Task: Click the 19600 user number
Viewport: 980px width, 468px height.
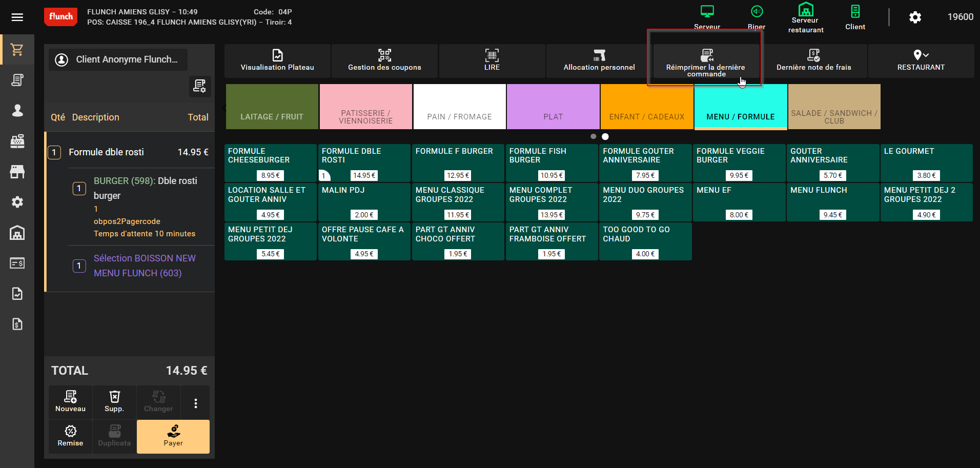Action: [x=960, y=17]
